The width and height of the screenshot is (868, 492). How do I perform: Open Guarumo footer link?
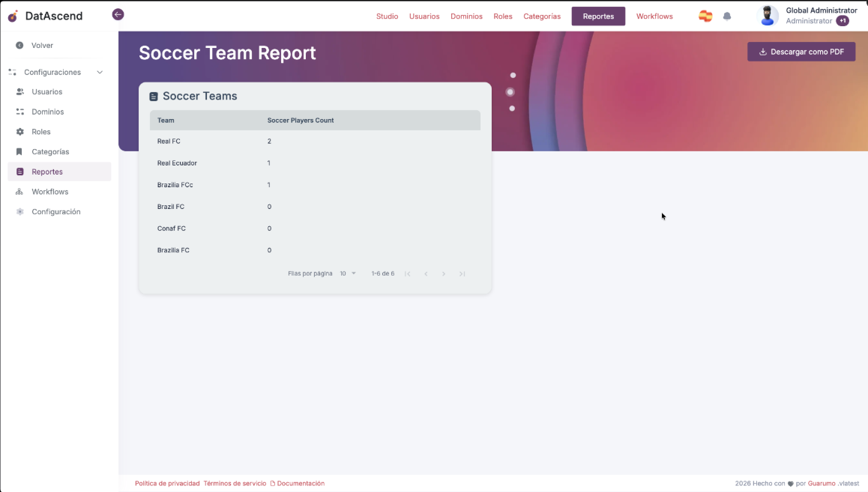tap(822, 483)
